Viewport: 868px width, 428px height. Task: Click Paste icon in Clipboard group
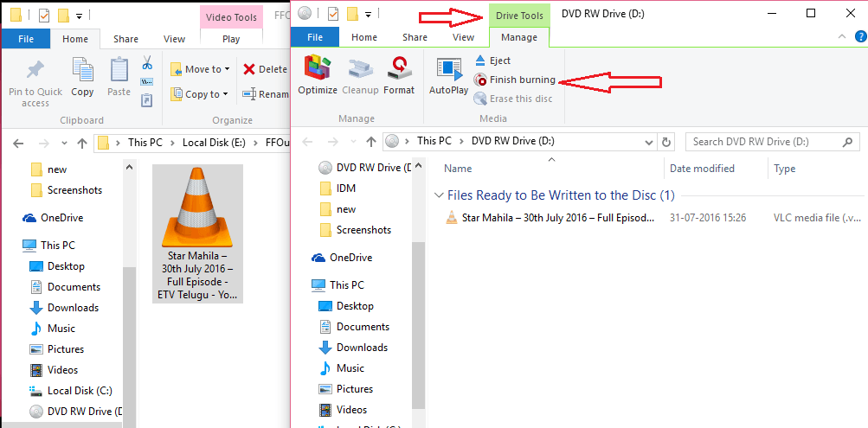click(x=119, y=78)
